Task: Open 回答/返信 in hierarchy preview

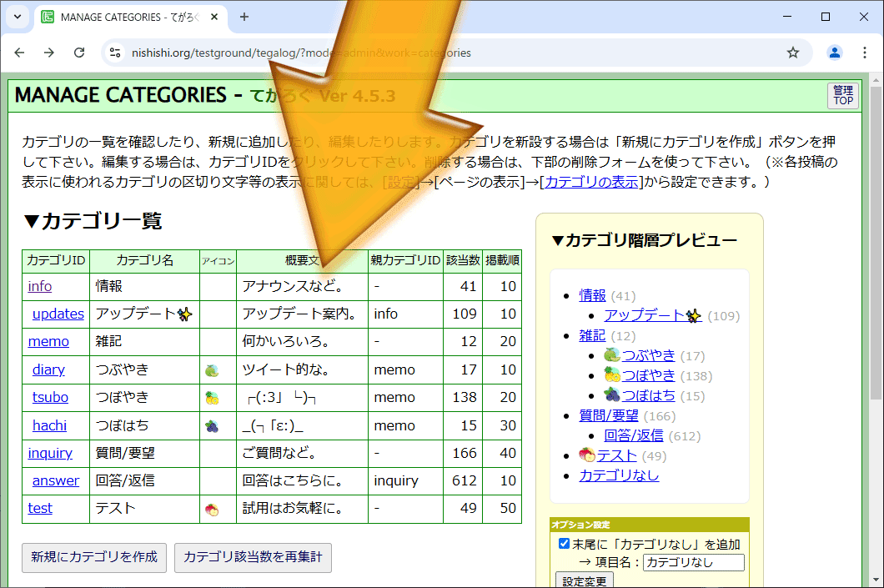Action: point(634,435)
